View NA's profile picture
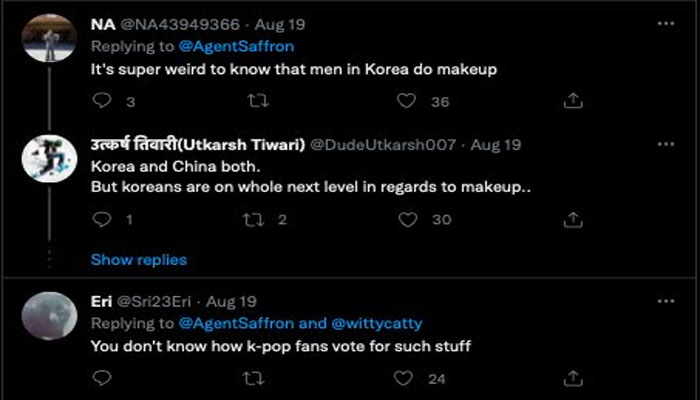 49,38
